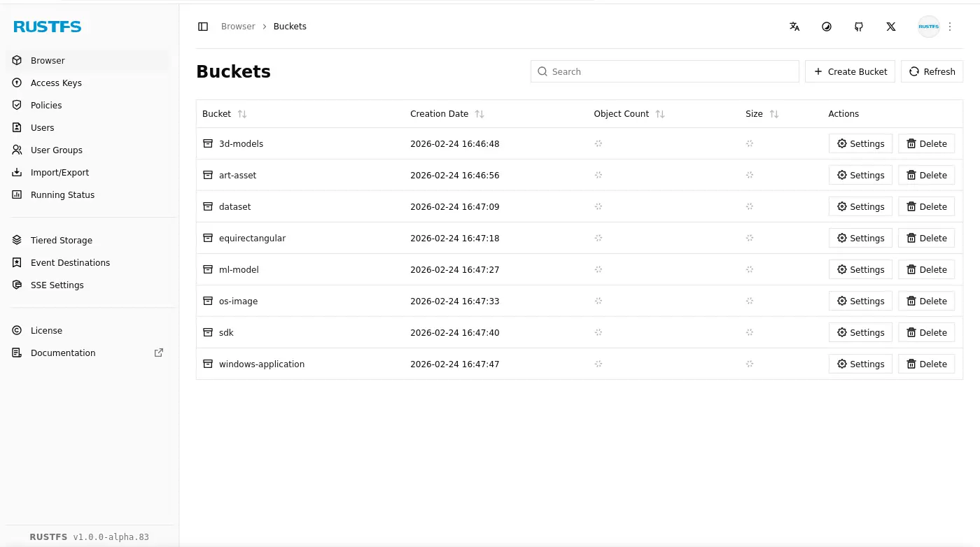The width and height of the screenshot is (980, 547).
Task: Open the language translation icon
Action: point(794,27)
